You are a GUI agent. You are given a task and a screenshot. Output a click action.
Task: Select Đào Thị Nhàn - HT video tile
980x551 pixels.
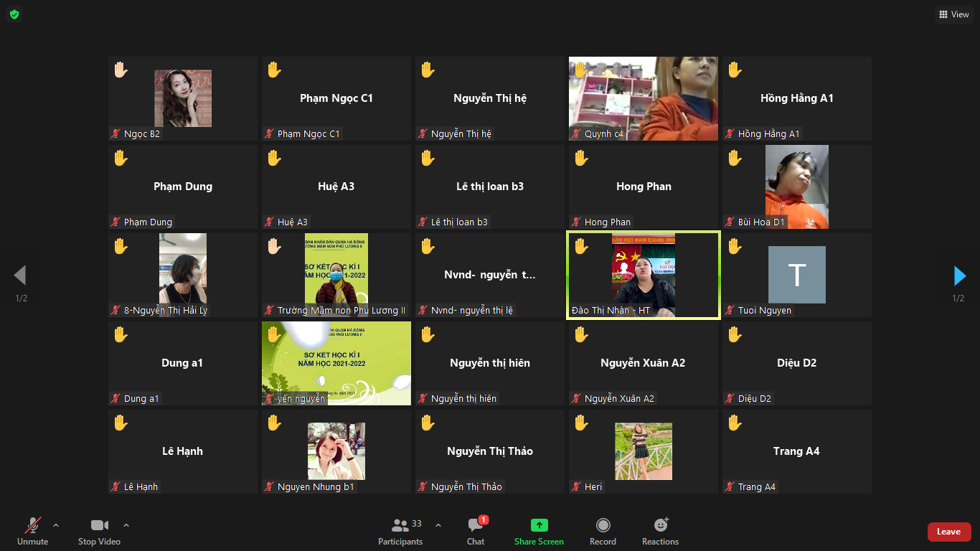click(644, 275)
